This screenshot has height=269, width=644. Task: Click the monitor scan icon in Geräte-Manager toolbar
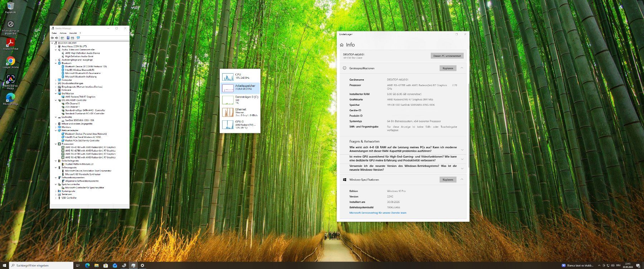pos(78,38)
